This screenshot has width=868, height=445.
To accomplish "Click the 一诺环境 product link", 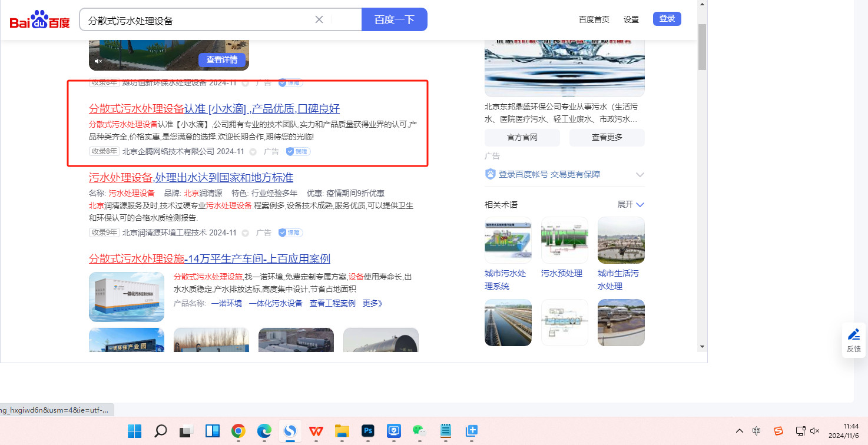I will [x=226, y=303].
